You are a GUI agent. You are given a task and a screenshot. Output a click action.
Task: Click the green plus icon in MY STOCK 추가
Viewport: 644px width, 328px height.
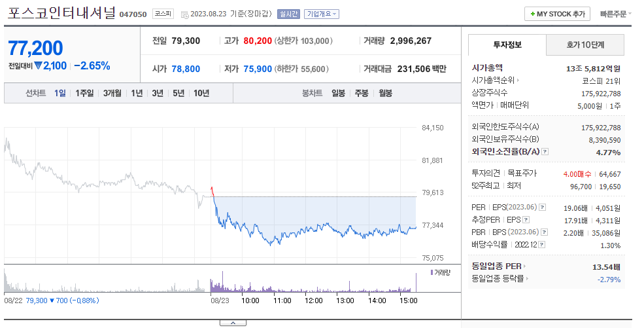coord(533,14)
